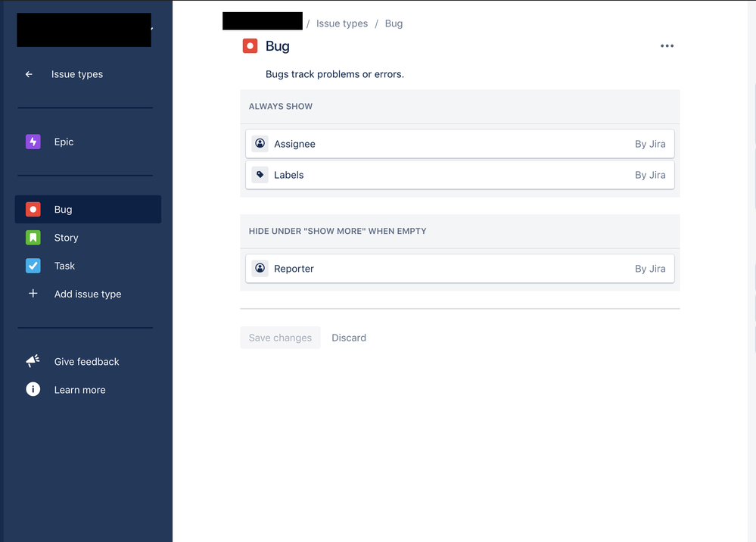Click Add issue type

pyautogui.click(x=88, y=294)
